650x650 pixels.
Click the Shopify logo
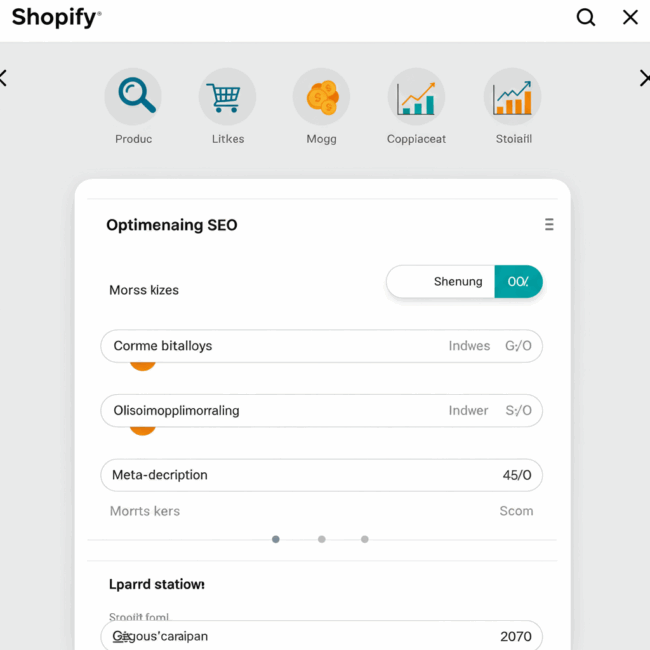pyautogui.click(x=56, y=18)
